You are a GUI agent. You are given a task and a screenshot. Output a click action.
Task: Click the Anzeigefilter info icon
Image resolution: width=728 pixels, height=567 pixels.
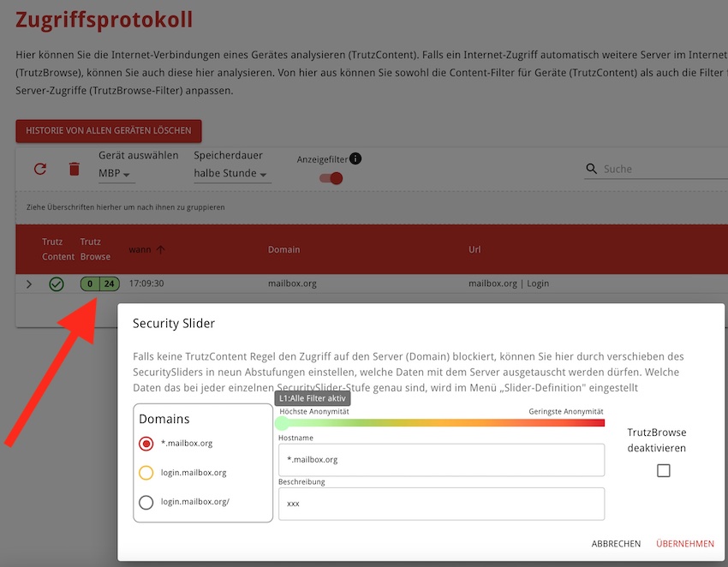tap(355, 158)
